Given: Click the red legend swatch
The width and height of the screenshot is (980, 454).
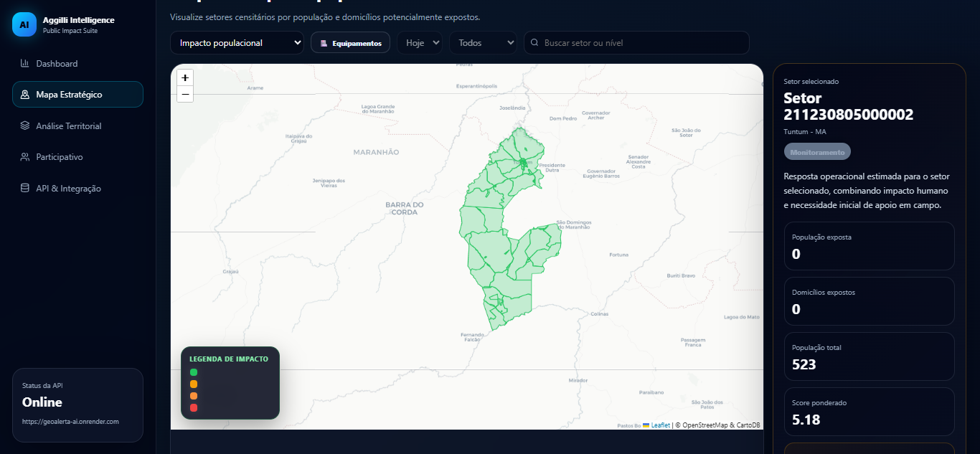Looking at the screenshot, I should [x=194, y=407].
